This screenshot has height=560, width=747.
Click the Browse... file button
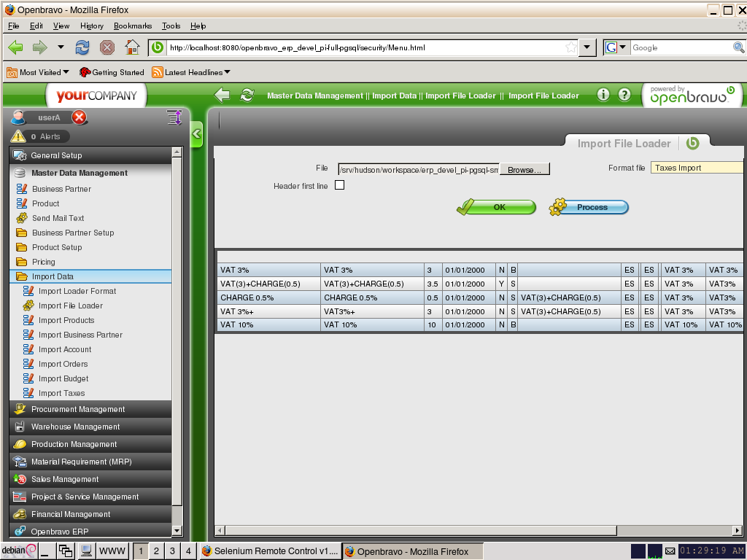524,169
